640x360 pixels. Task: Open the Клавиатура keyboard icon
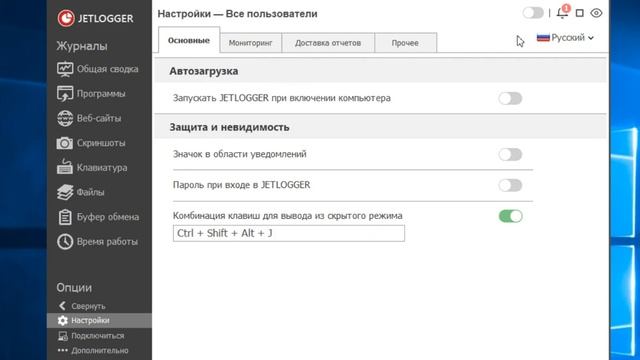pyautogui.click(x=65, y=167)
